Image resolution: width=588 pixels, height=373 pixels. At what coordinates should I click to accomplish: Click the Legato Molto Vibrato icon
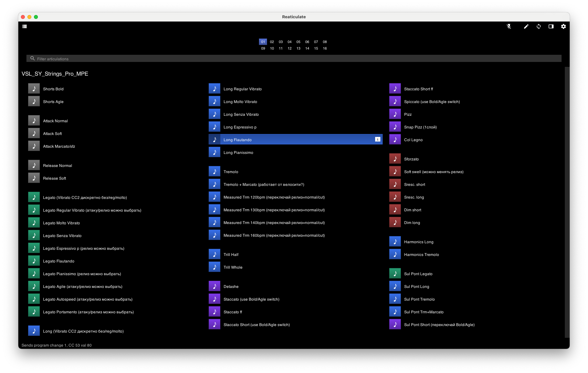[34, 223]
